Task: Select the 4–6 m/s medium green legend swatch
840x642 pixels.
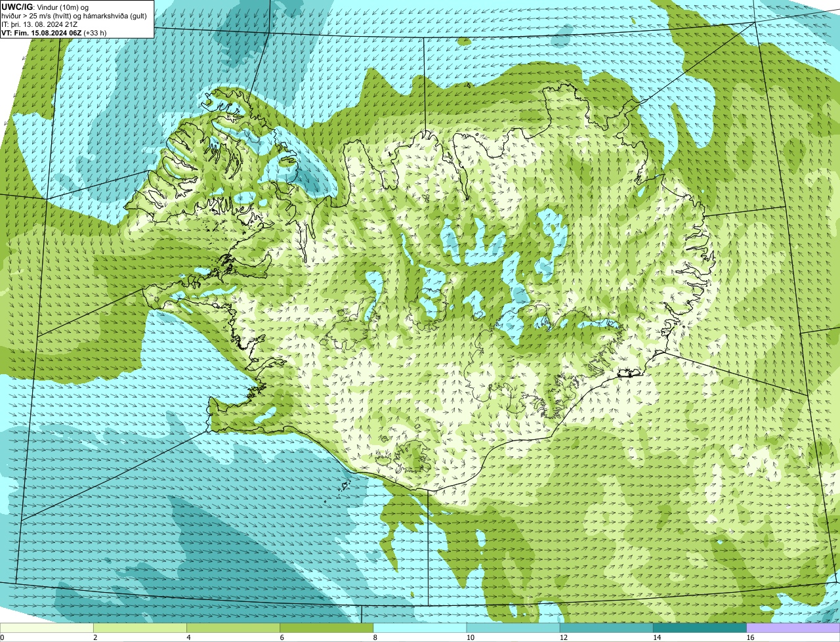Action: (234, 628)
